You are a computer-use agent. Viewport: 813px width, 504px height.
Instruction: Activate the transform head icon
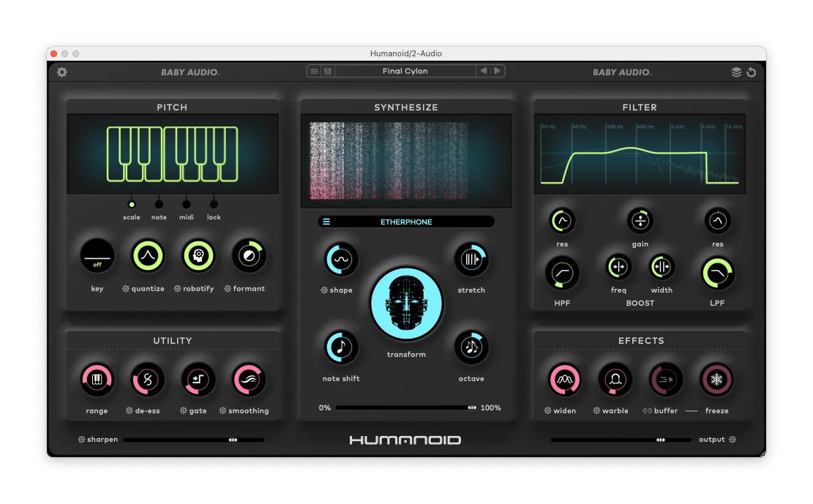pyautogui.click(x=407, y=304)
